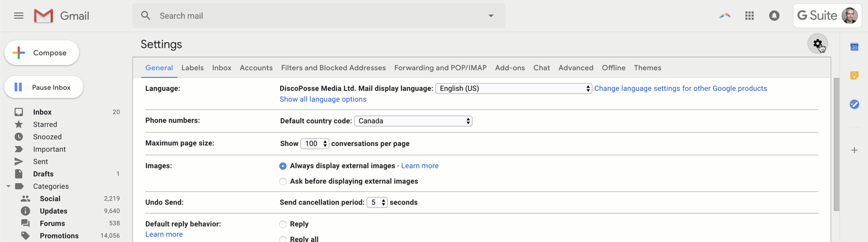Open Tasks side panel icon
868x242 pixels.
tap(854, 104)
